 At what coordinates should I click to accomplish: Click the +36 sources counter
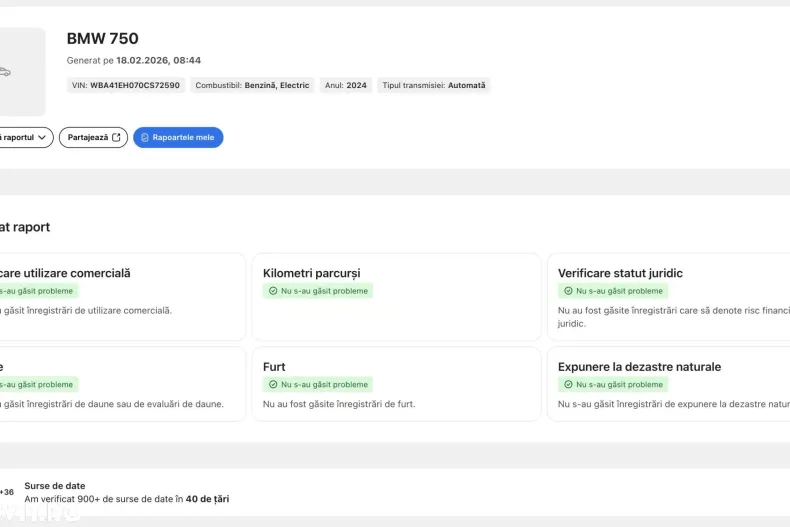[x=7, y=492]
